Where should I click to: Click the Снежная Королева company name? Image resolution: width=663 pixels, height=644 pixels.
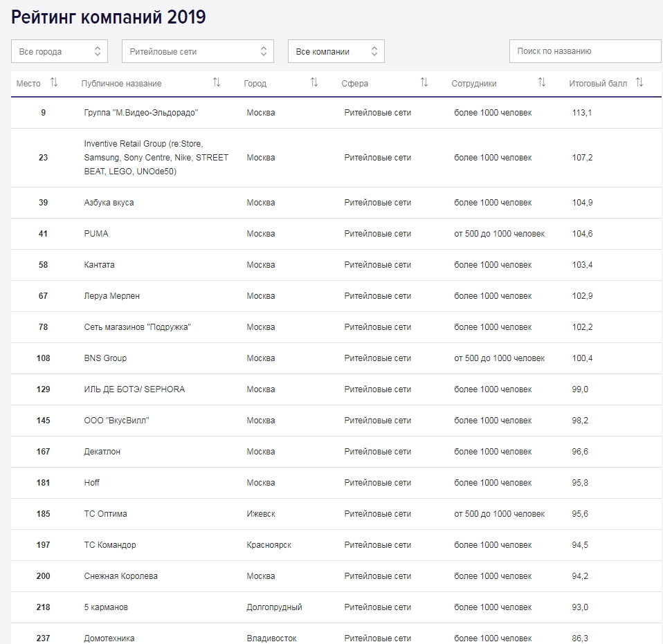[120, 576]
